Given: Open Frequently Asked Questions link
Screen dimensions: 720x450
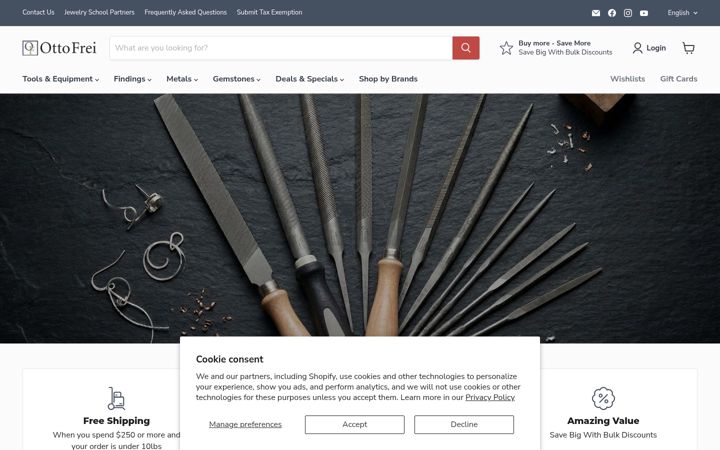Looking at the screenshot, I should 186,12.
